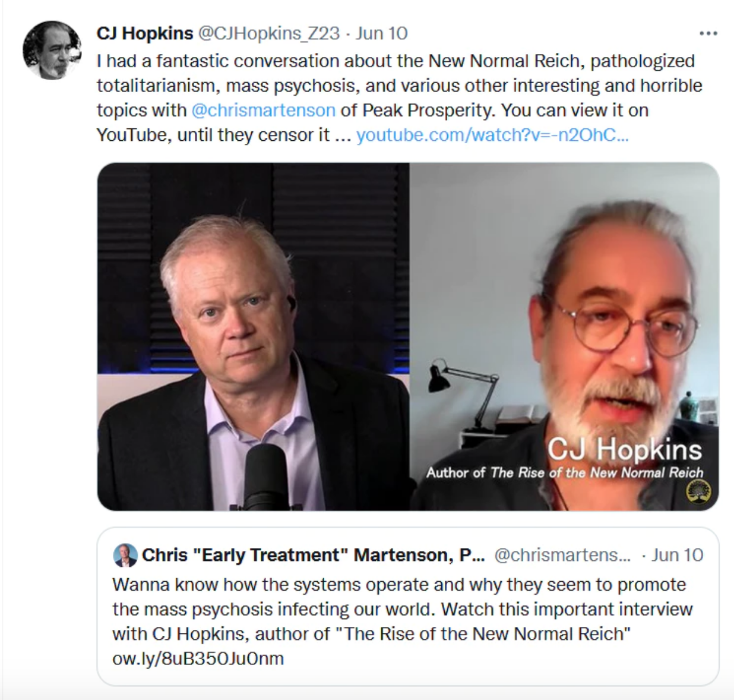The height and width of the screenshot is (700, 734).
Task: Open the @CJHopkins_Z23 handle
Action: pyautogui.click(x=268, y=33)
